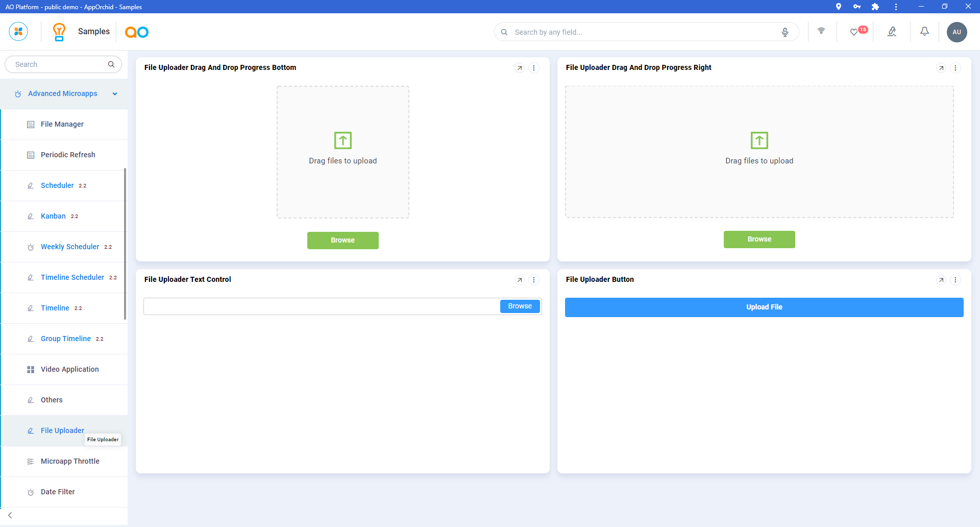Screen dimensions: 980x527
Task: Open the notifications bell icon
Action: [924, 32]
